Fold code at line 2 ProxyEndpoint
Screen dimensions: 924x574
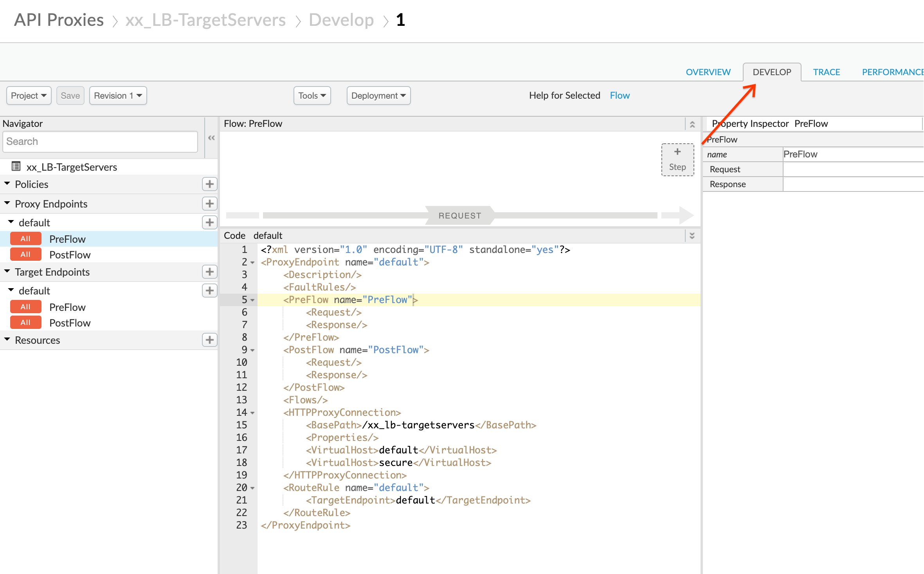(x=252, y=263)
